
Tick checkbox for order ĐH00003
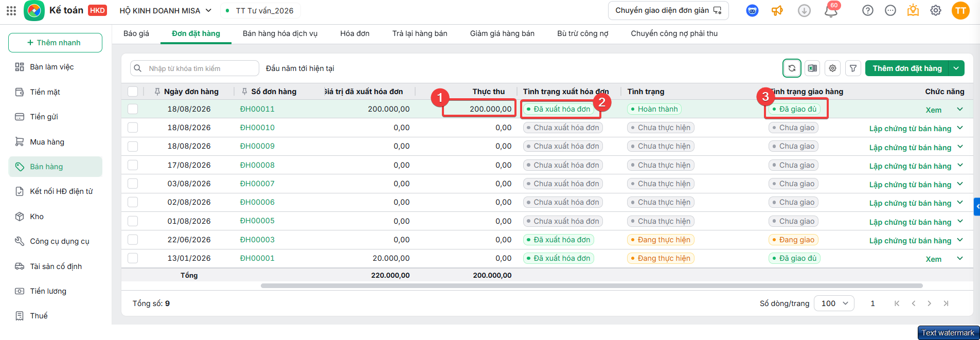pos(133,240)
